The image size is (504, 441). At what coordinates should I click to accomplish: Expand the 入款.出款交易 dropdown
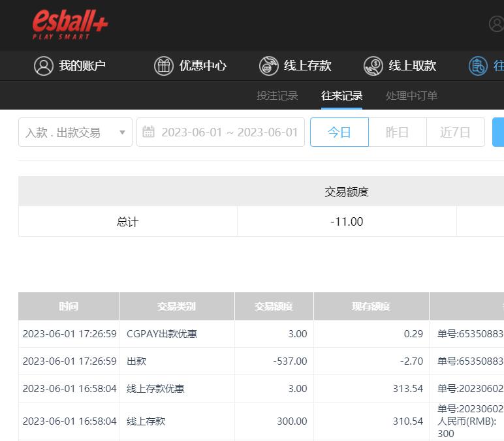coord(75,132)
